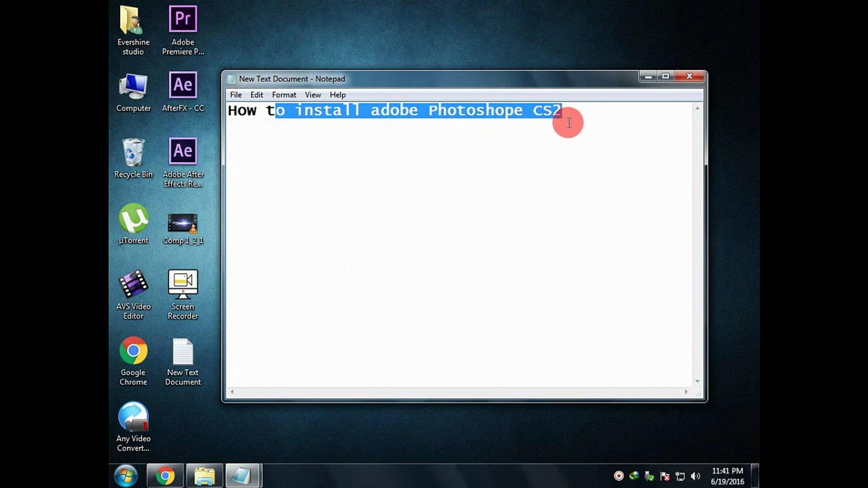Open the View menu in Notepad
This screenshot has height=488, width=868.
(x=312, y=95)
